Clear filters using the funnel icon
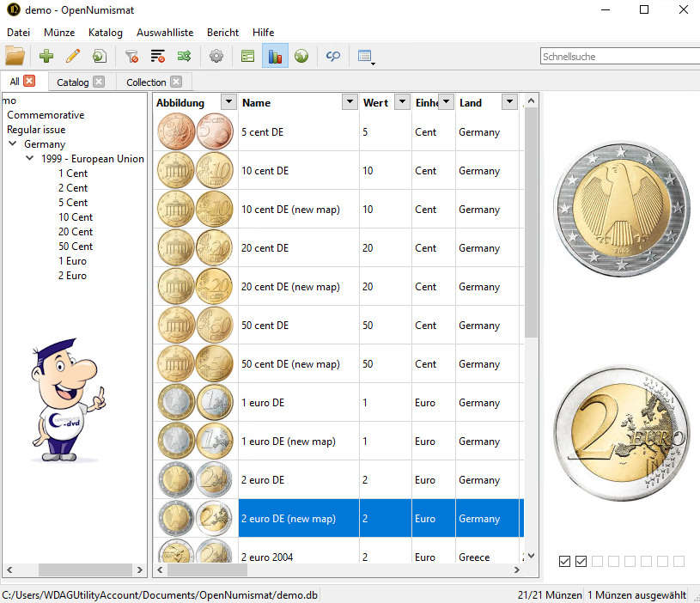Screen dimensions: 700x603 (x=131, y=57)
